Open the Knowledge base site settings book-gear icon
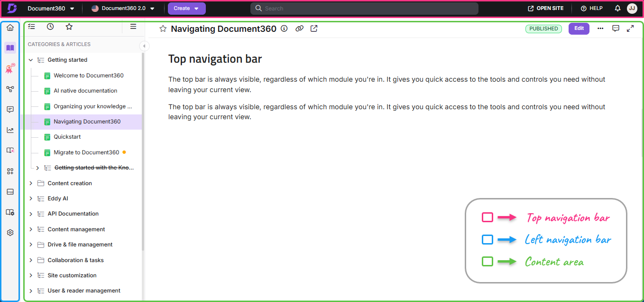This screenshot has width=644, height=302. click(10, 212)
